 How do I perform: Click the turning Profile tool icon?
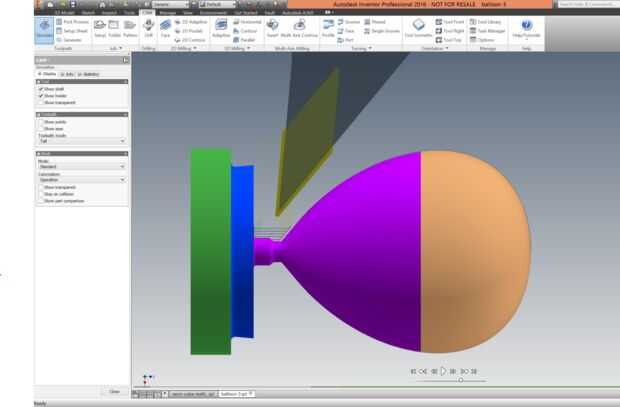click(328, 28)
